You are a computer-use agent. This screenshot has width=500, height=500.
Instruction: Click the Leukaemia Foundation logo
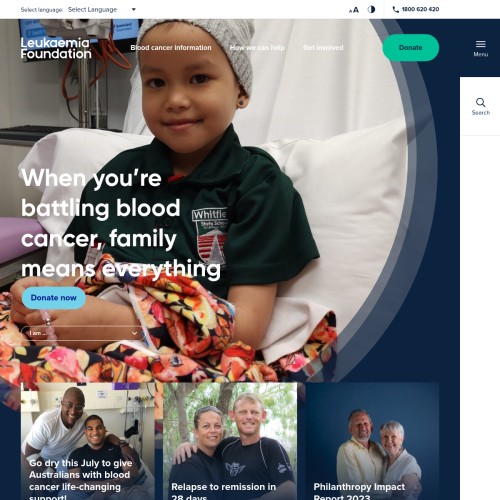point(56,48)
